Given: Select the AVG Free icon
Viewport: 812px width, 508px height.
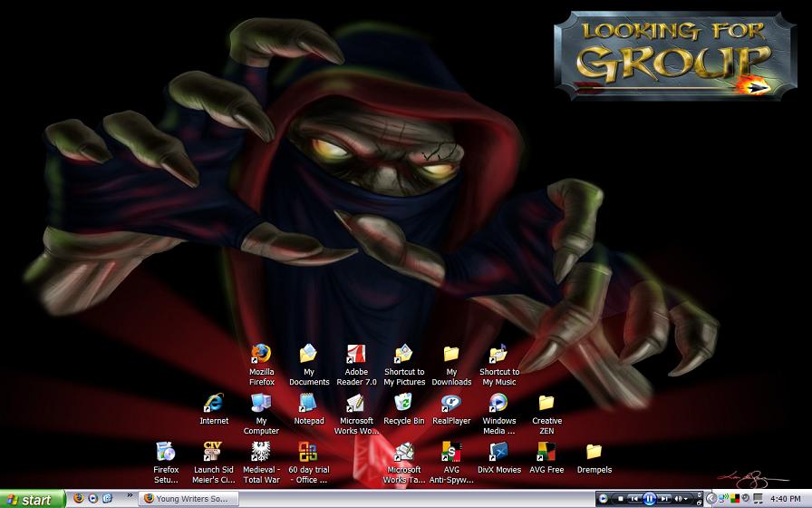Looking at the screenshot, I should point(546,458).
